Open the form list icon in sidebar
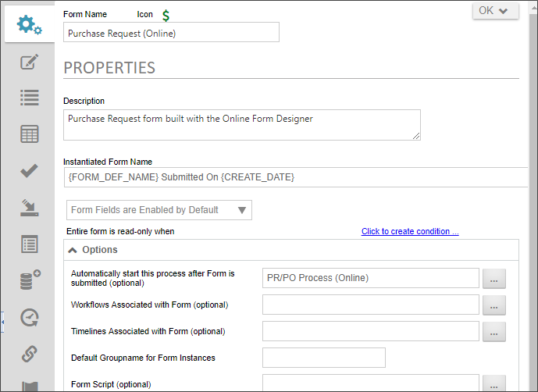 point(30,244)
